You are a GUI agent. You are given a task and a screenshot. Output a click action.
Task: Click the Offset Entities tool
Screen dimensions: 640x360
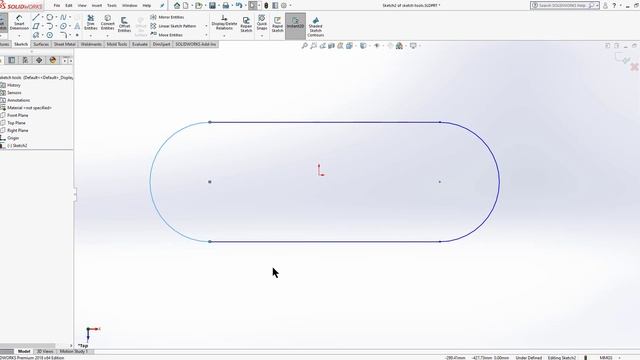124,24
